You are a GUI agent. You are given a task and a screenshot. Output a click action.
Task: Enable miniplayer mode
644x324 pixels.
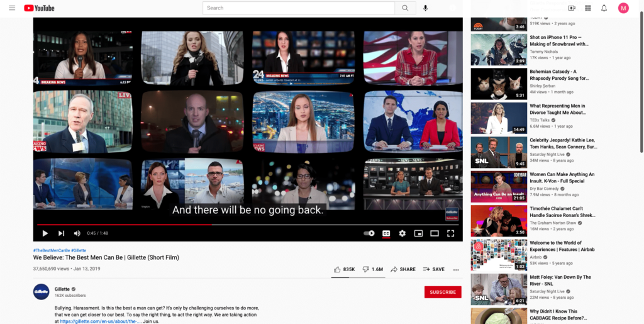(418, 233)
